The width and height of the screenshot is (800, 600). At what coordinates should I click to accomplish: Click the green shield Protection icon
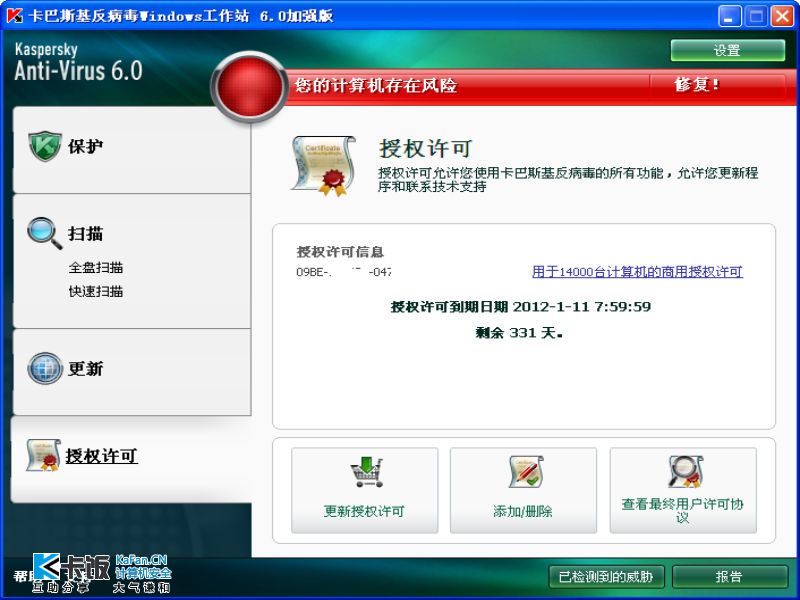(45, 146)
